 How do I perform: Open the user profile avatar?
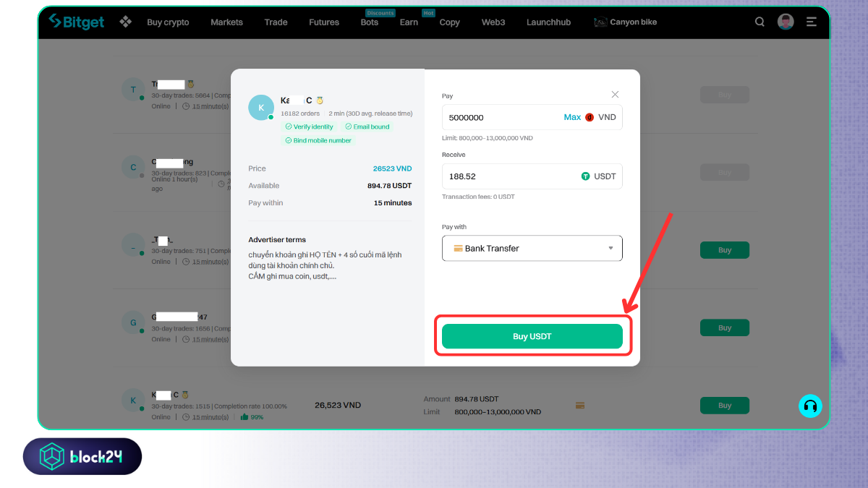(x=786, y=22)
